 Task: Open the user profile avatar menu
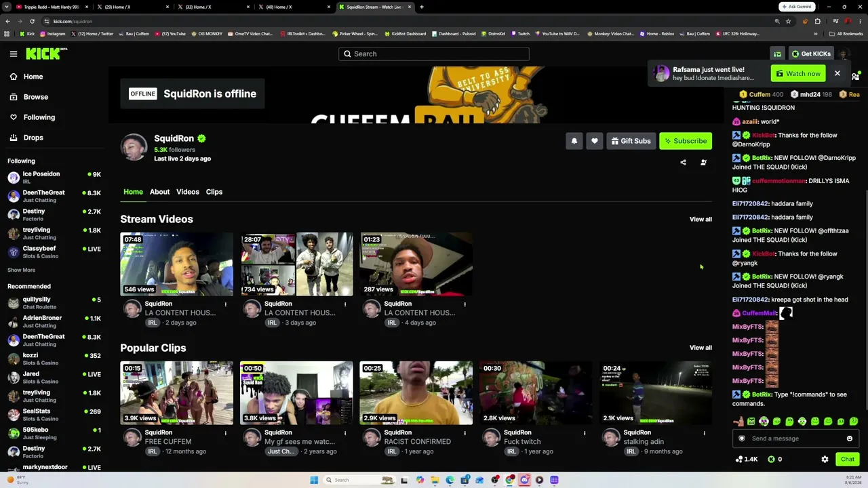(x=844, y=54)
